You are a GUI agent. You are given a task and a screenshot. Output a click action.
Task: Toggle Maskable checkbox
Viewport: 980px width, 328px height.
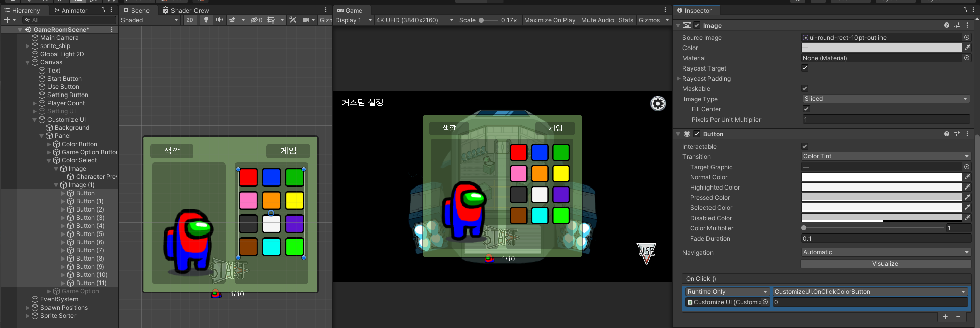[x=805, y=88]
